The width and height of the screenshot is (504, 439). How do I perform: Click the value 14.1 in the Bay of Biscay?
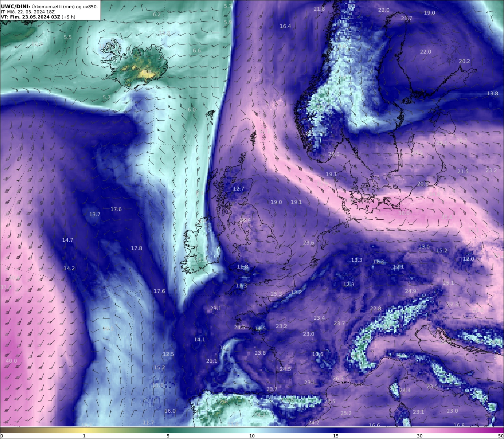200,339
